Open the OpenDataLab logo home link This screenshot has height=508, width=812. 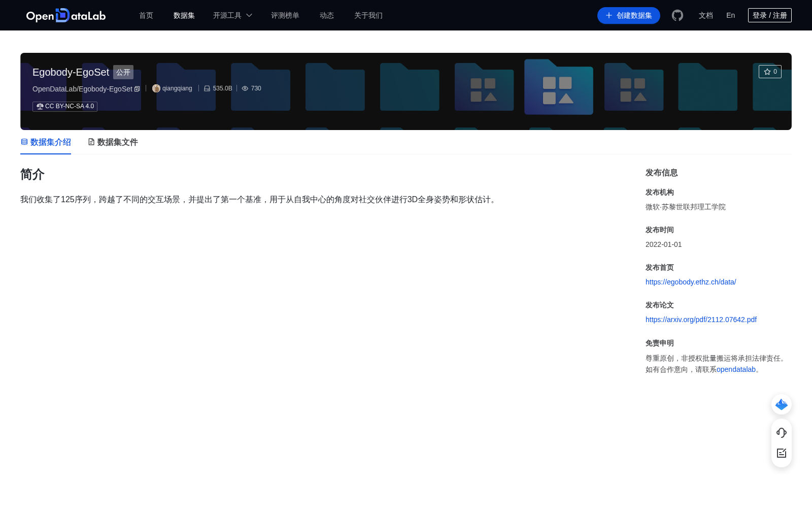pyautogui.click(x=66, y=15)
